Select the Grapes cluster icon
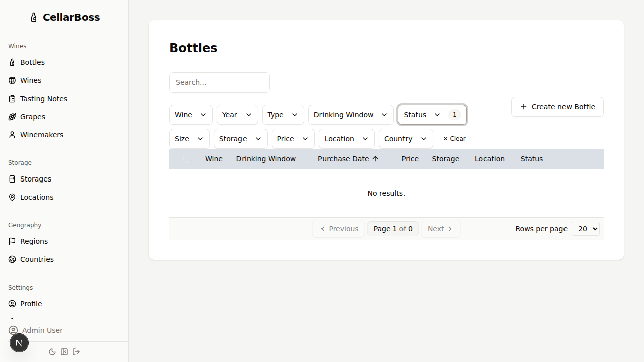Screen dimensions: 644x362 click(x=12, y=117)
